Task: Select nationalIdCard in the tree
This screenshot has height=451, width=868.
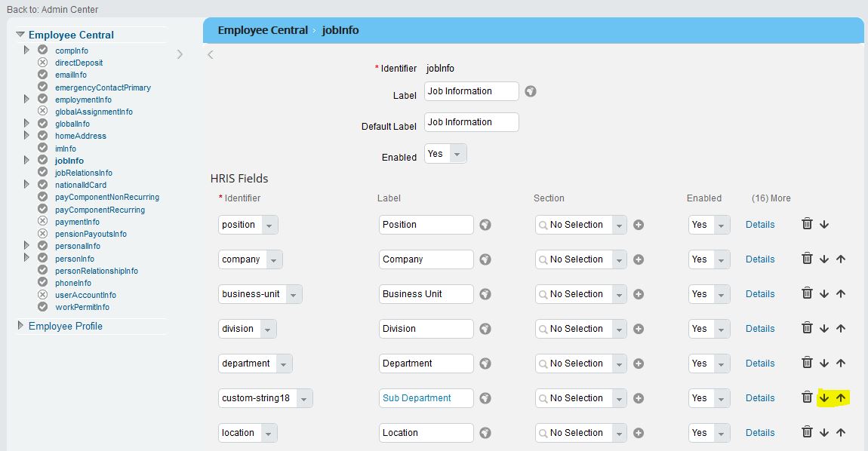Action: click(x=80, y=185)
